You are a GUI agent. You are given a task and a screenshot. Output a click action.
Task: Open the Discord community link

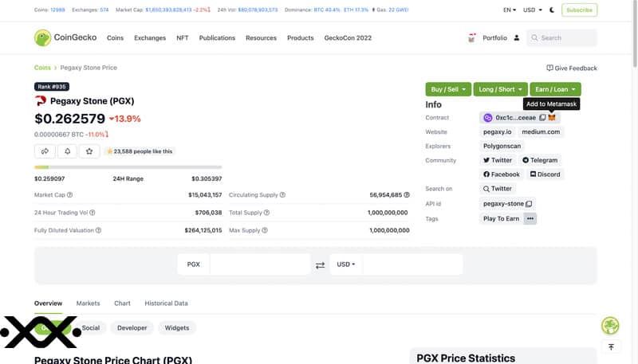[545, 174]
